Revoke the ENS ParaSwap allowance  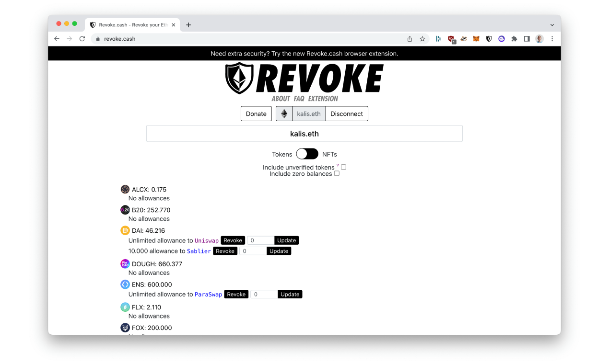236,294
